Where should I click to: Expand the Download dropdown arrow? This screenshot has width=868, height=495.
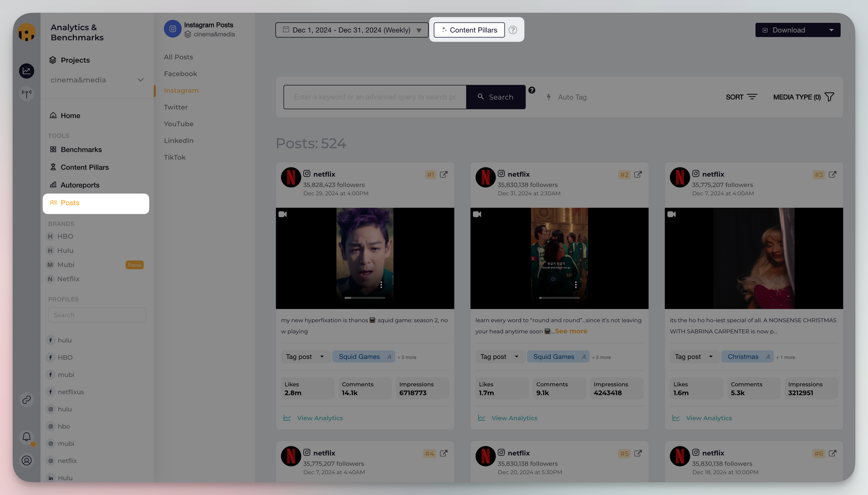[831, 30]
